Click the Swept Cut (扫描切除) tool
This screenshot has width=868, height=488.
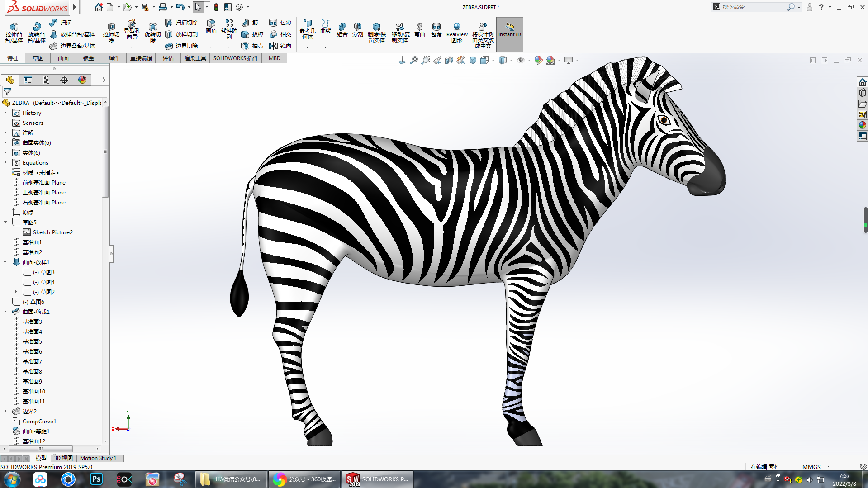click(181, 23)
